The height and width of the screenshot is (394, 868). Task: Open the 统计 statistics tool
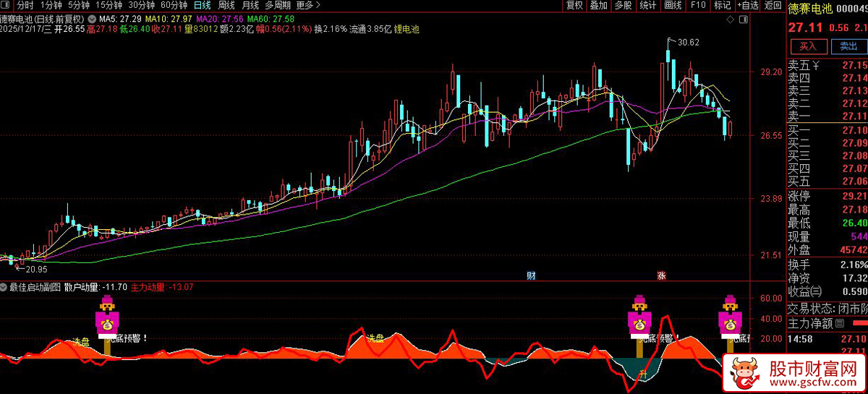[x=647, y=5]
